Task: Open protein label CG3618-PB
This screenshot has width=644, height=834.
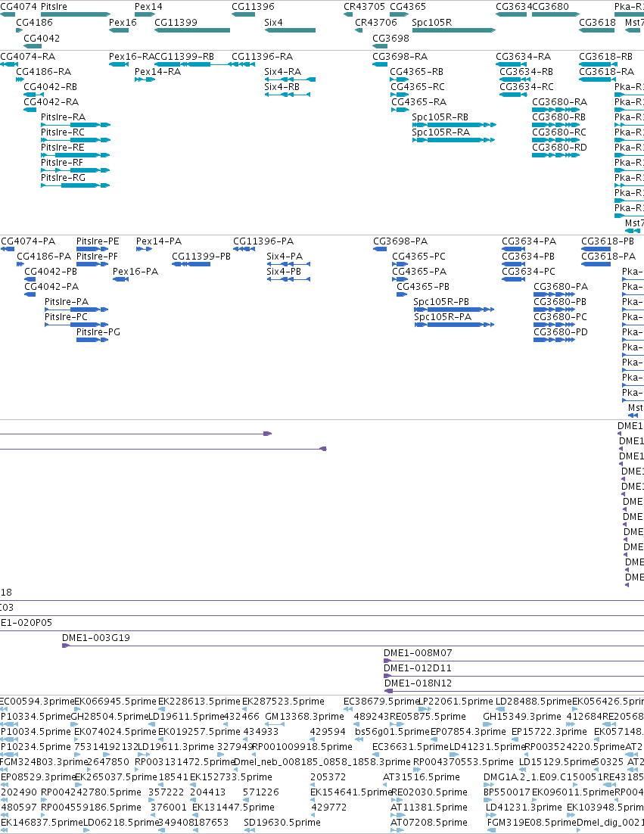Action: (x=608, y=241)
